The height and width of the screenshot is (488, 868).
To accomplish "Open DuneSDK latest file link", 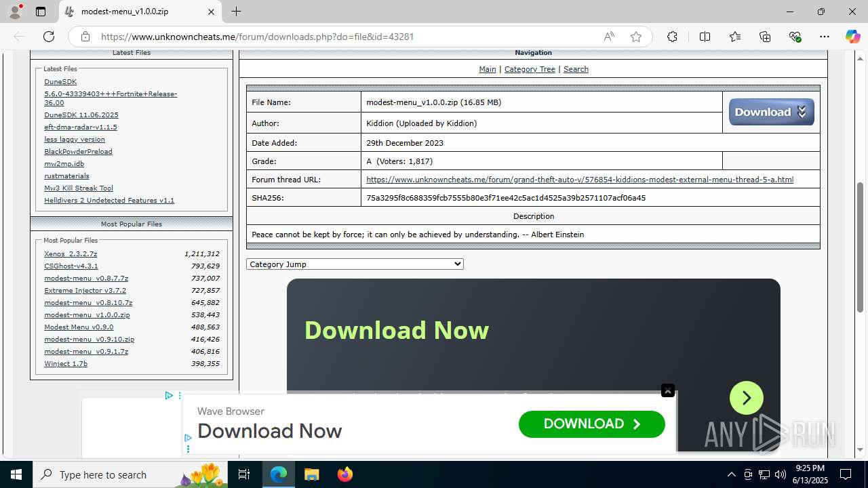I will (60, 82).
